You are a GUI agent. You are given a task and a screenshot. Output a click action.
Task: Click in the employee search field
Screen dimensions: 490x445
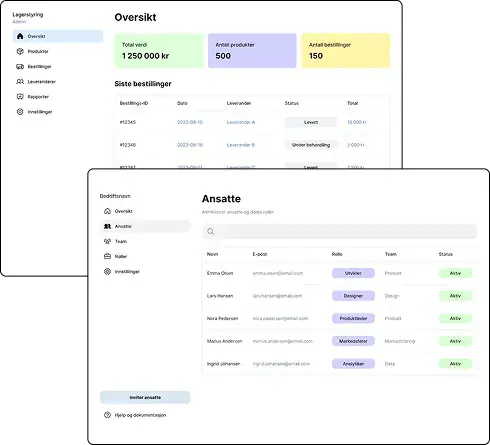[x=340, y=231]
